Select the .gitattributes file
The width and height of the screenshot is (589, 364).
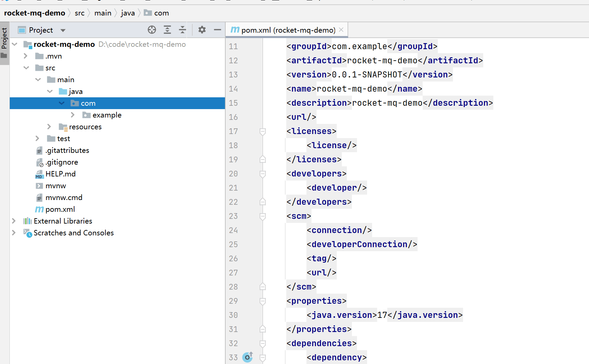(67, 150)
